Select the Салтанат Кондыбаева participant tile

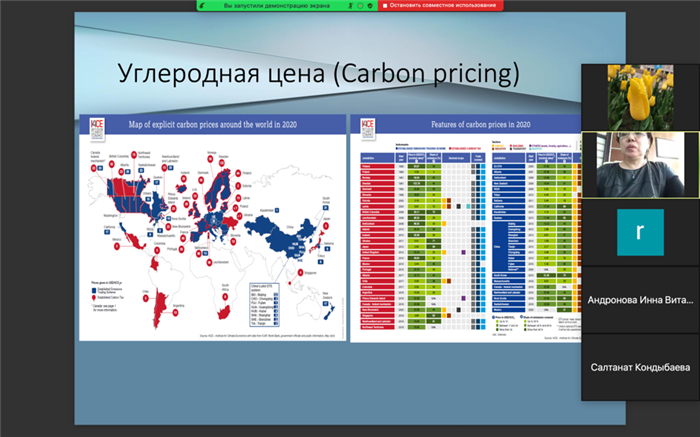(639, 367)
